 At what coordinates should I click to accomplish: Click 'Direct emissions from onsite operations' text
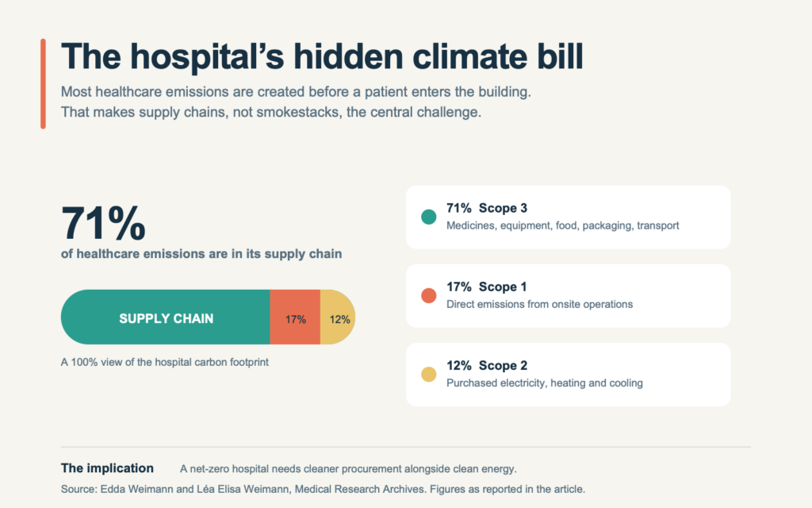(x=539, y=304)
